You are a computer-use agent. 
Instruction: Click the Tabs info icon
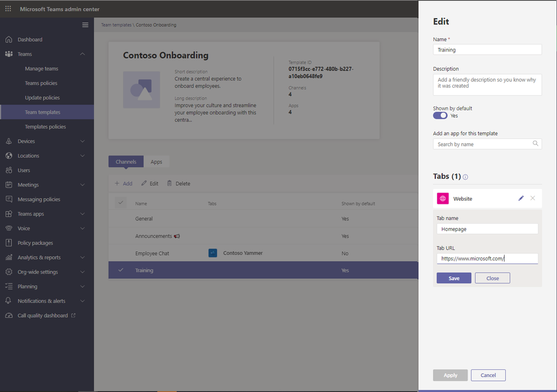click(x=466, y=177)
